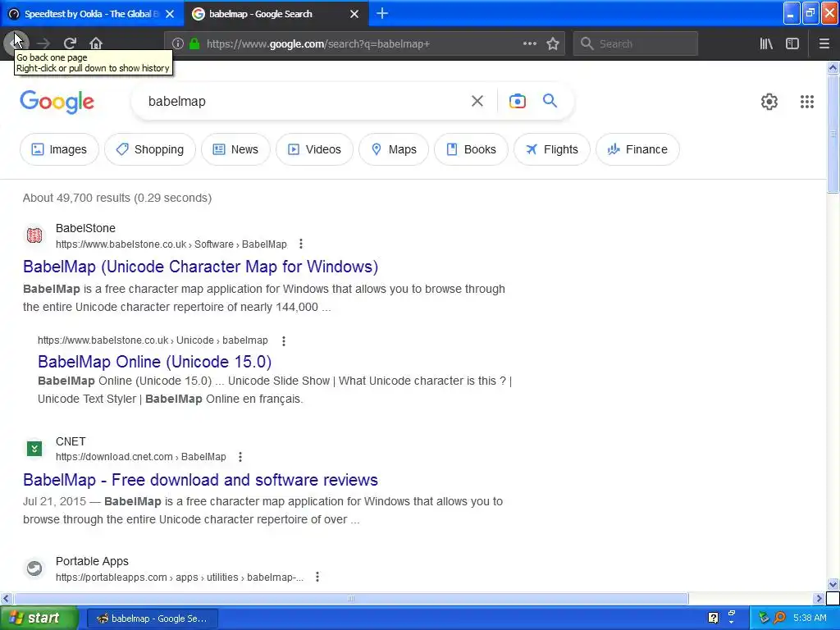This screenshot has width=840, height=630.
Task: Click the About 49,700 results text
Action: pos(117,198)
